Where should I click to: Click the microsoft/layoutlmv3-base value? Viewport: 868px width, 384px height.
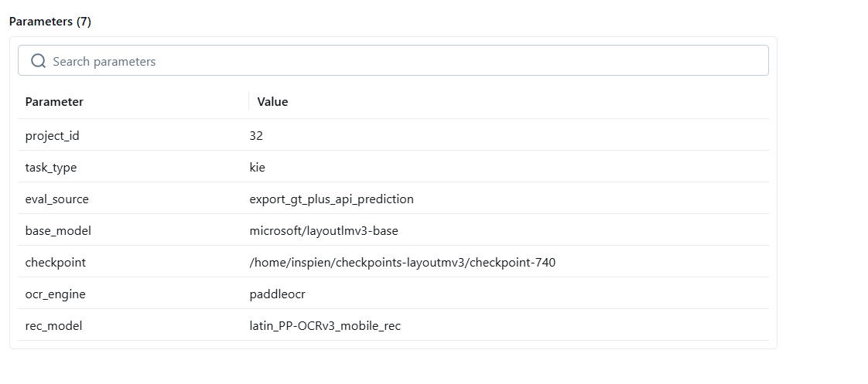323,231
